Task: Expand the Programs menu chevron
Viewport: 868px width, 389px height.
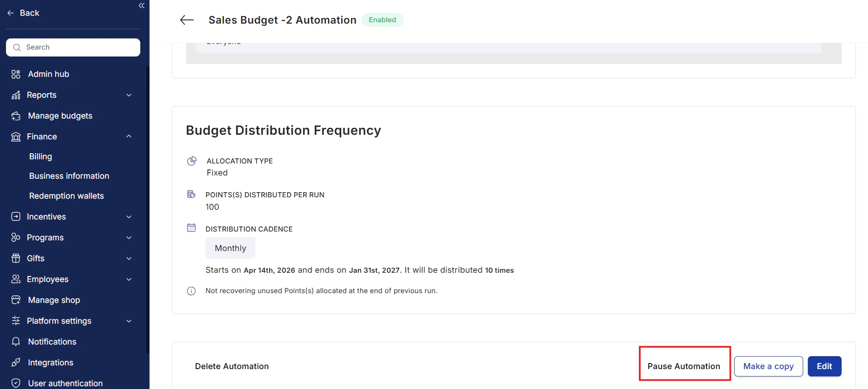Action: (129, 238)
